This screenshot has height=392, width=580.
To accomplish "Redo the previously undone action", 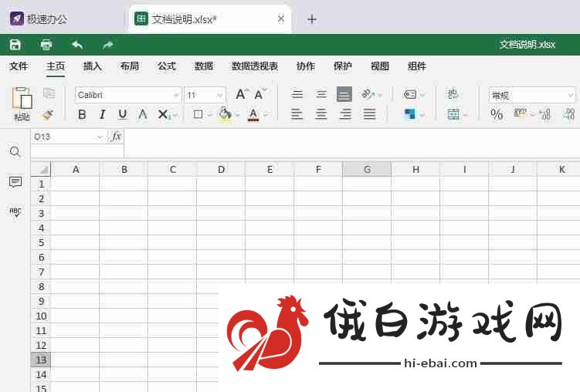I will [x=107, y=45].
